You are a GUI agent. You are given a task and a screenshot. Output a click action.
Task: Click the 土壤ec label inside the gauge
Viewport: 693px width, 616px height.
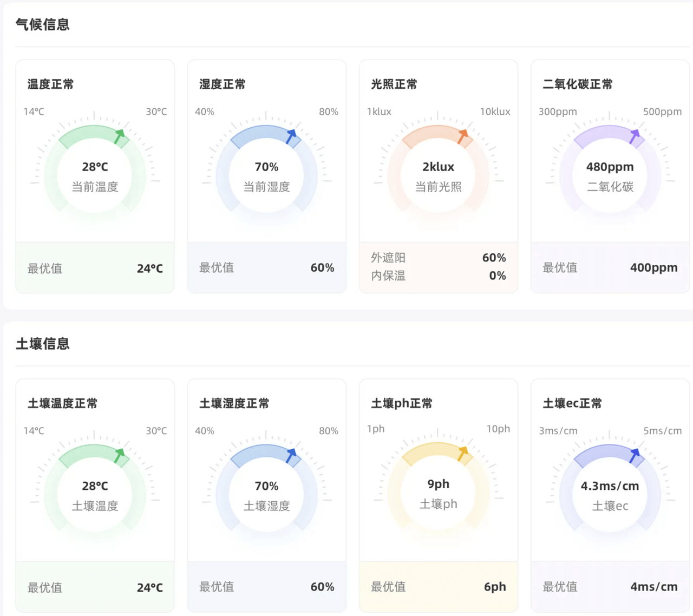[610, 506]
